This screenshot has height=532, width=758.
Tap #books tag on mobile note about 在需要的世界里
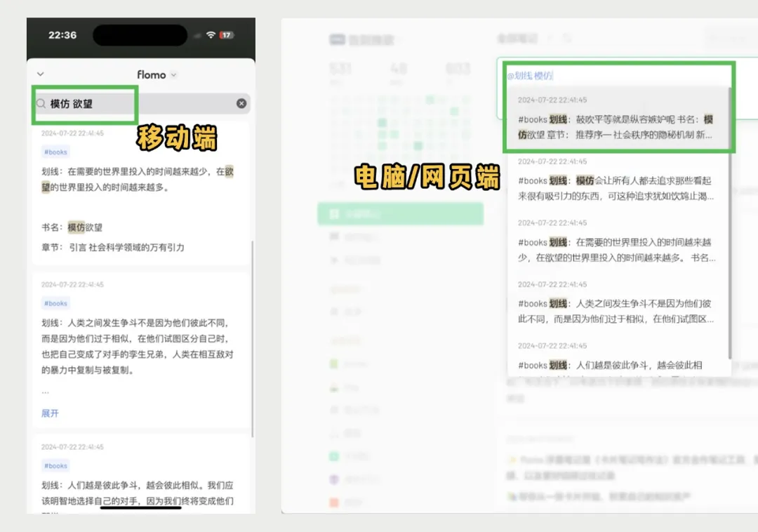pos(55,152)
